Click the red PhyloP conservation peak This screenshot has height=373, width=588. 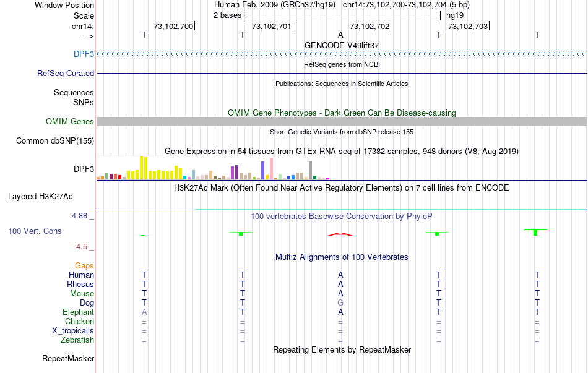pos(340,234)
